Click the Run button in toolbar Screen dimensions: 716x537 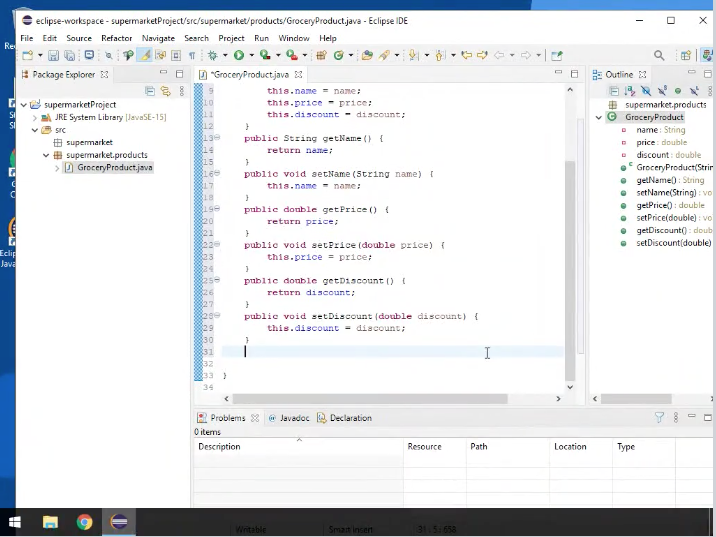coord(238,56)
